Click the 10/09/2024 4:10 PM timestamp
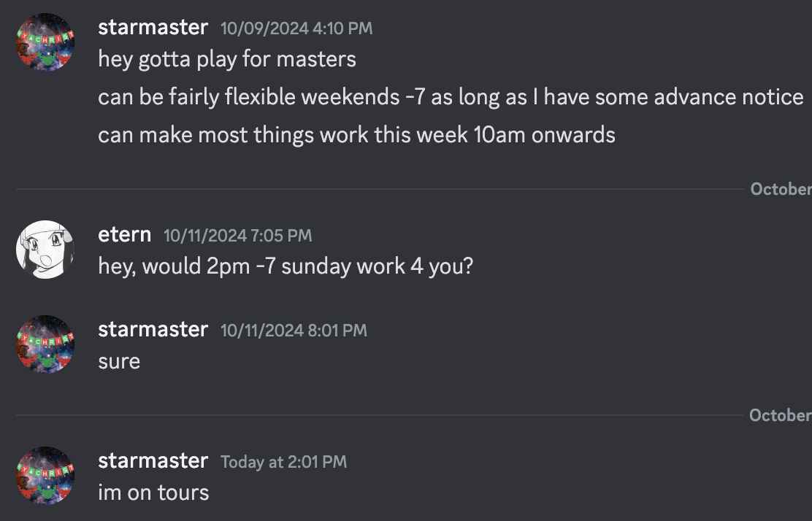The image size is (812, 521). pos(296,28)
